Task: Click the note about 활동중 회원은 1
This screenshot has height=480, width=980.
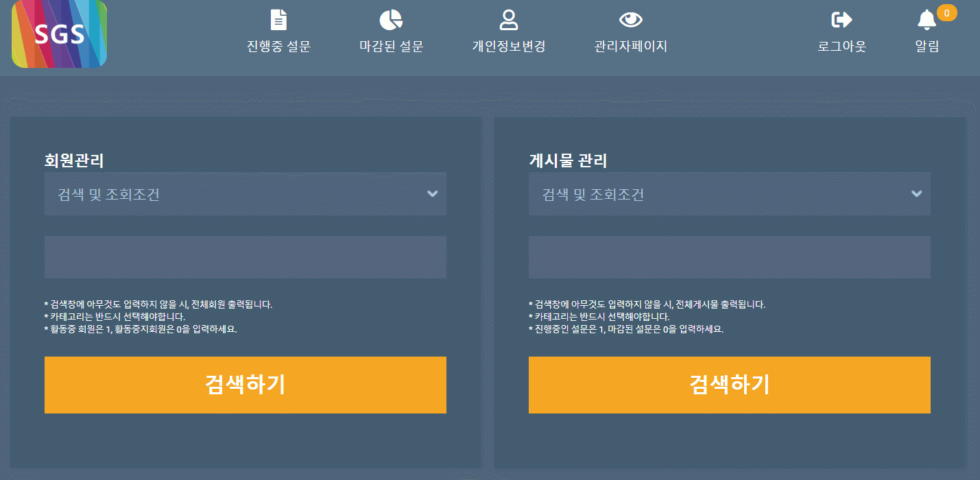Action: 141,329
